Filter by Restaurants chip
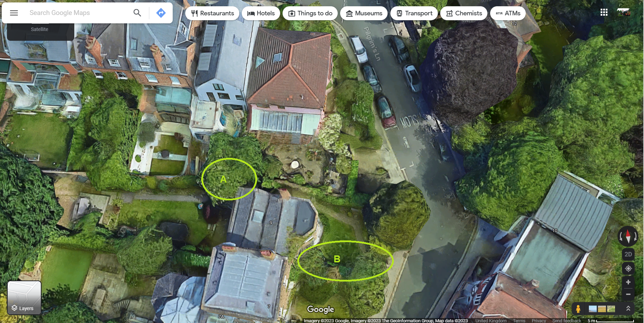The height and width of the screenshot is (323, 644). click(212, 13)
